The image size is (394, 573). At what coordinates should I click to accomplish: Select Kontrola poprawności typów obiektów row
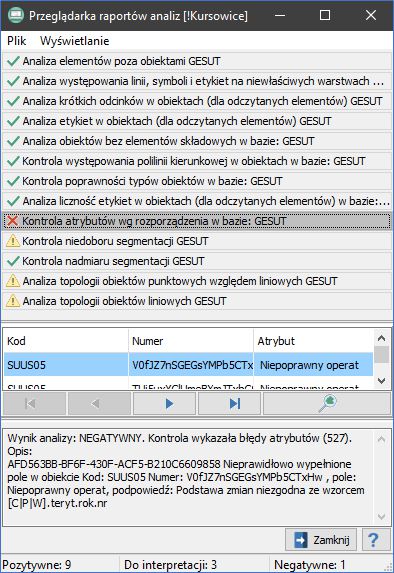pos(197,181)
